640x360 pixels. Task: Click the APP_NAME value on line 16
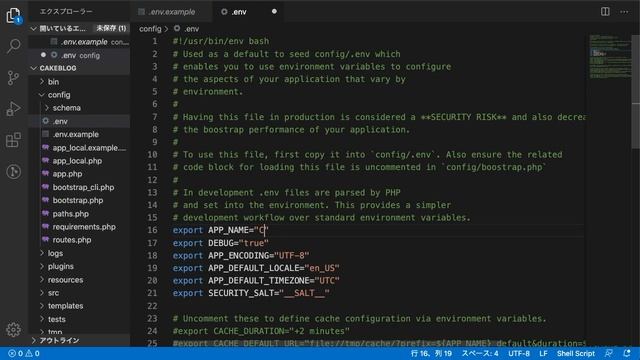click(x=261, y=230)
